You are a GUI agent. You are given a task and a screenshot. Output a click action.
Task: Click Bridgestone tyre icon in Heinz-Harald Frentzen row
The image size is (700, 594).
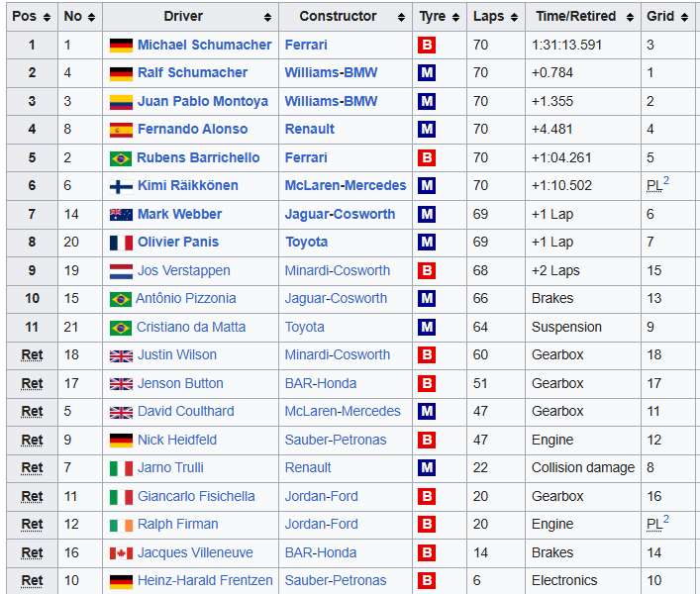(x=427, y=580)
